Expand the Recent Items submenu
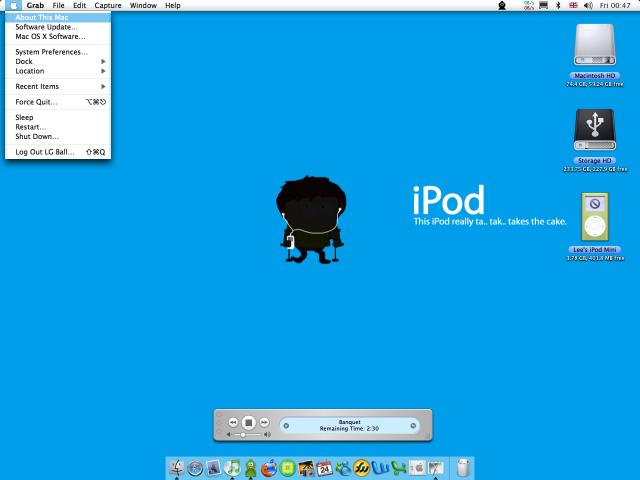Image resolution: width=640 pixels, height=480 pixels. 58,87
